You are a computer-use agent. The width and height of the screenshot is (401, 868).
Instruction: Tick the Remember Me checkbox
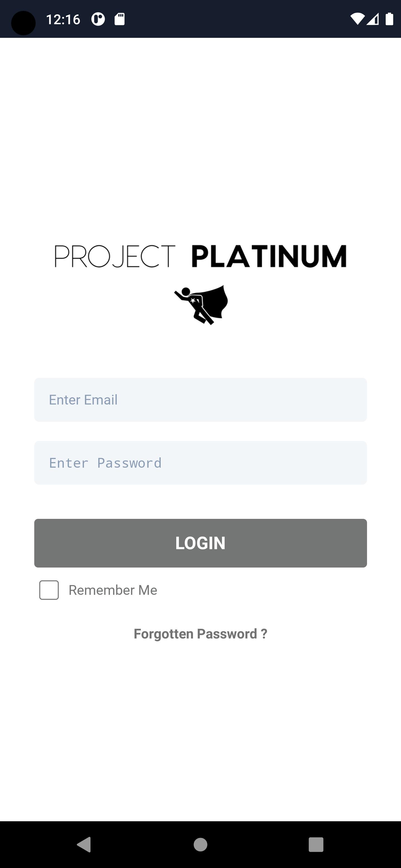tap(49, 590)
